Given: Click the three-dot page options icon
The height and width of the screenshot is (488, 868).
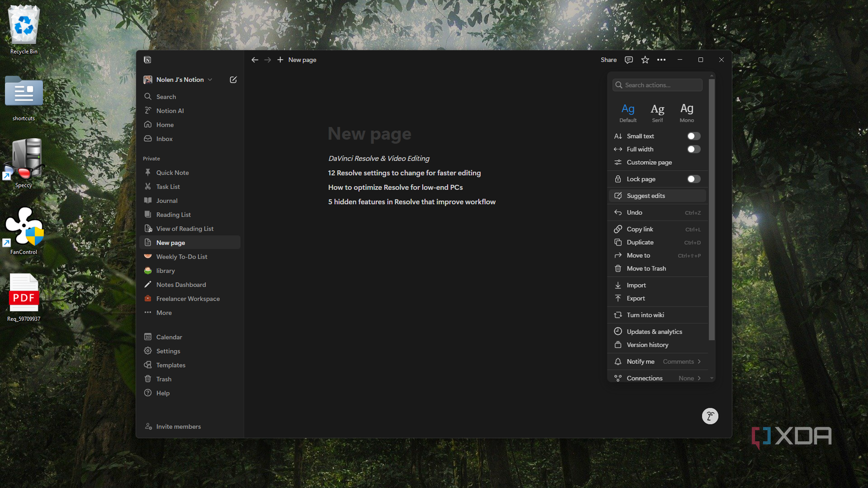Looking at the screenshot, I should tap(661, 60).
